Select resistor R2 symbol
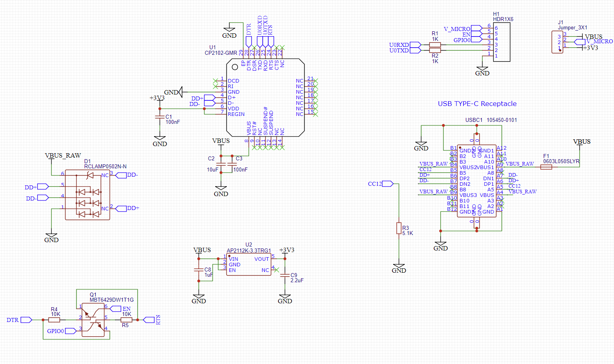614x364 pixels. click(x=435, y=50)
